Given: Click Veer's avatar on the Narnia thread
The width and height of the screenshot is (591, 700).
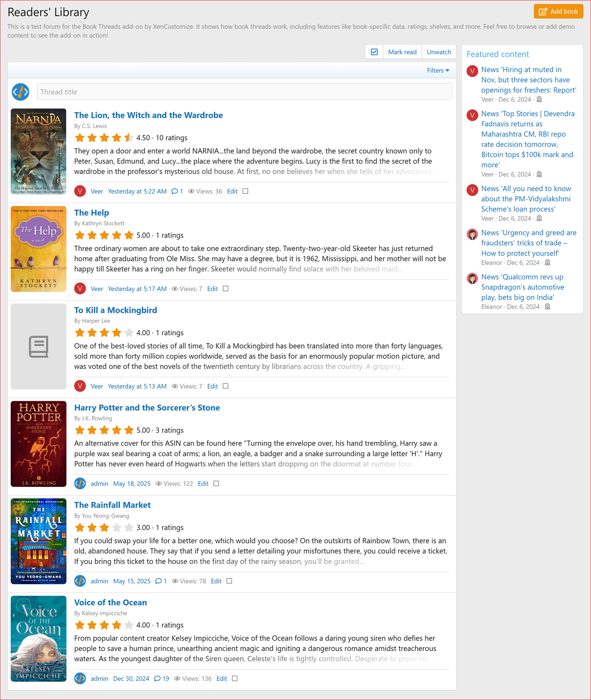Looking at the screenshot, I should (79, 191).
